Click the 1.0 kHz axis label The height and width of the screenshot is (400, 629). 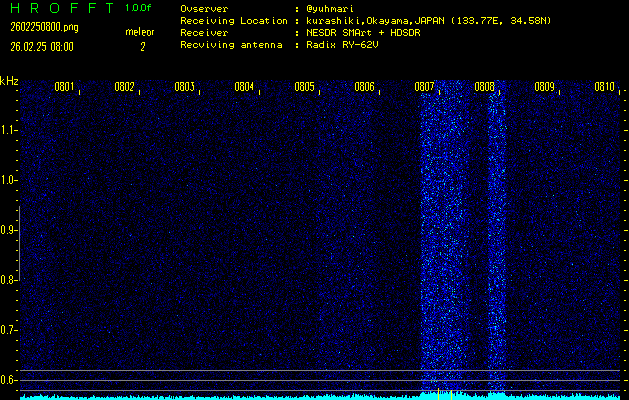(8, 181)
